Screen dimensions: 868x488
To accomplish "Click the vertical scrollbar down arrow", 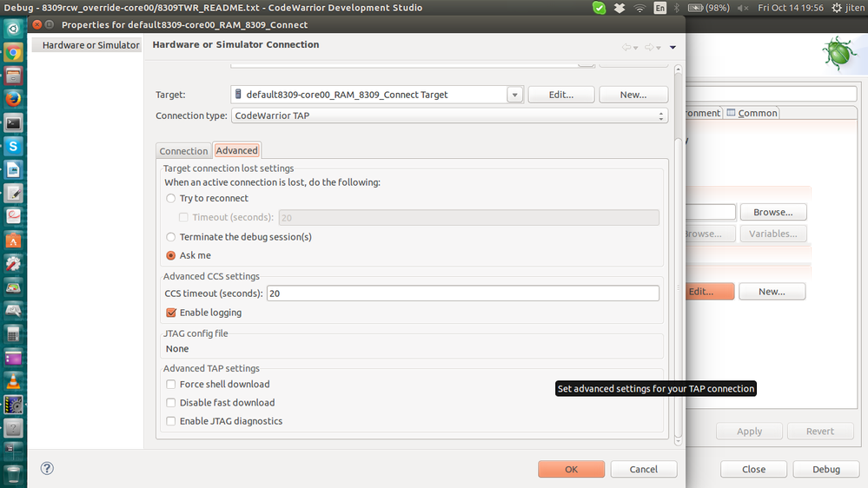I will point(678,441).
